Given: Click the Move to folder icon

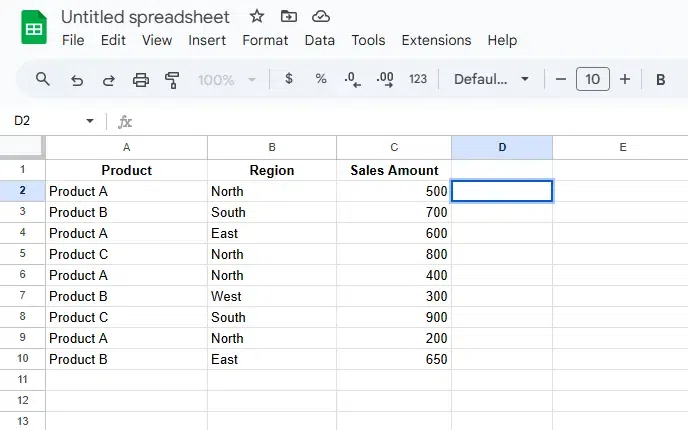Looking at the screenshot, I should (x=289, y=16).
